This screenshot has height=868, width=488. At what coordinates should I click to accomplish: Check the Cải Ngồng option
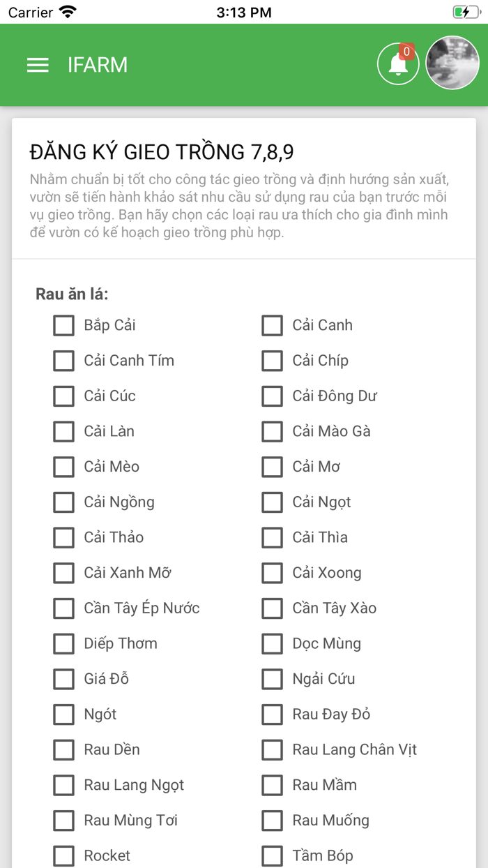[x=64, y=502]
